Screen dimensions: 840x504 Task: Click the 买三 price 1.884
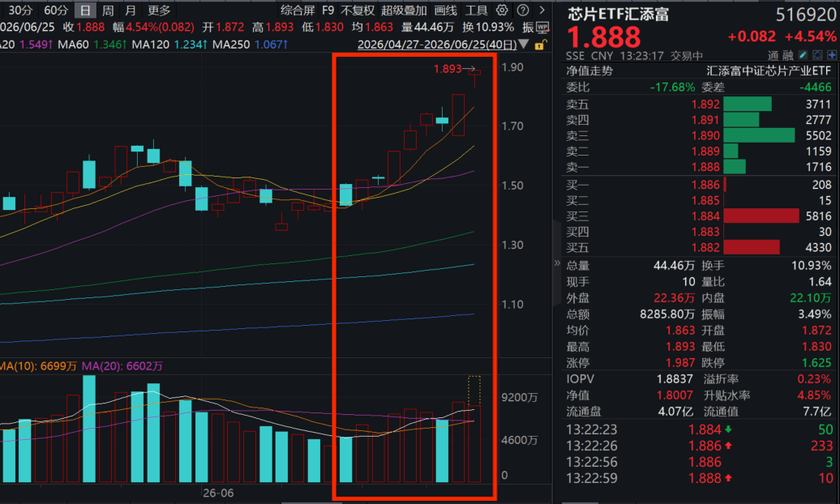[x=705, y=216]
